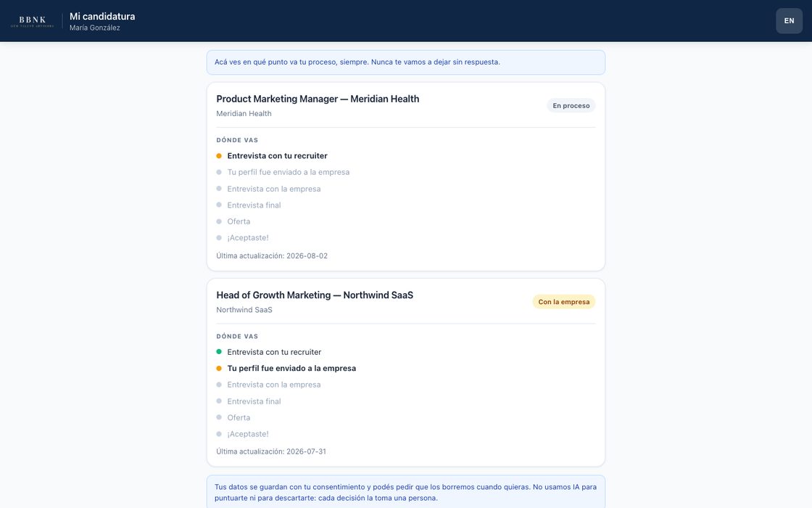Select Meridian's 'Entrevista con la empresa' step
The image size is (812, 508).
pos(274,189)
